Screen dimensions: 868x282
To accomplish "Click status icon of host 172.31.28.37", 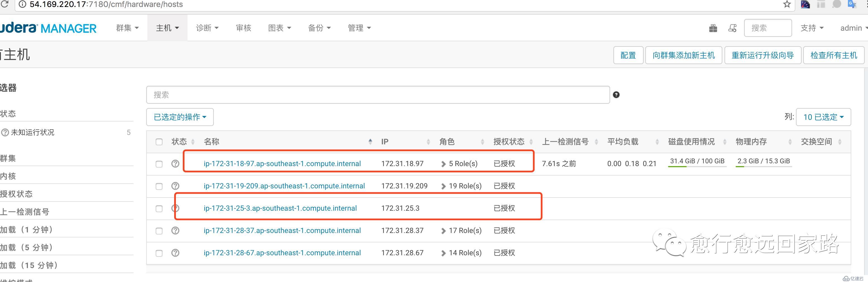I will click(x=175, y=230).
